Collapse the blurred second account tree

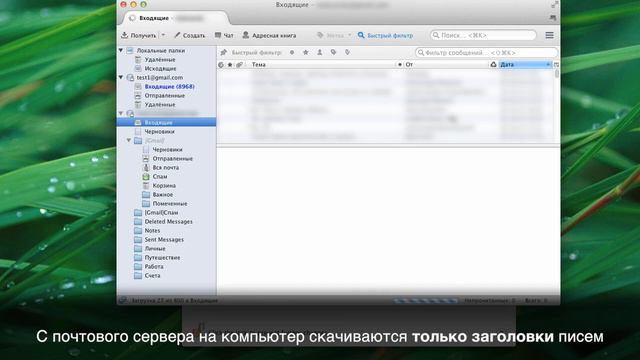(x=121, y=113)
